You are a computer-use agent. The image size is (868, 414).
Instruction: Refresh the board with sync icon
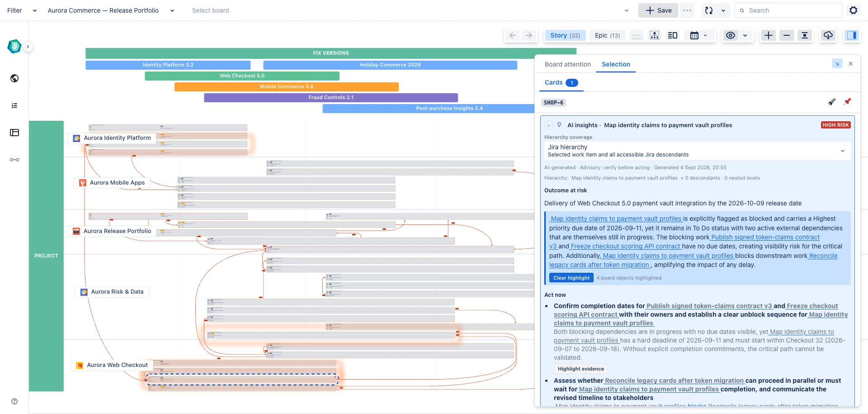point(709,10)
